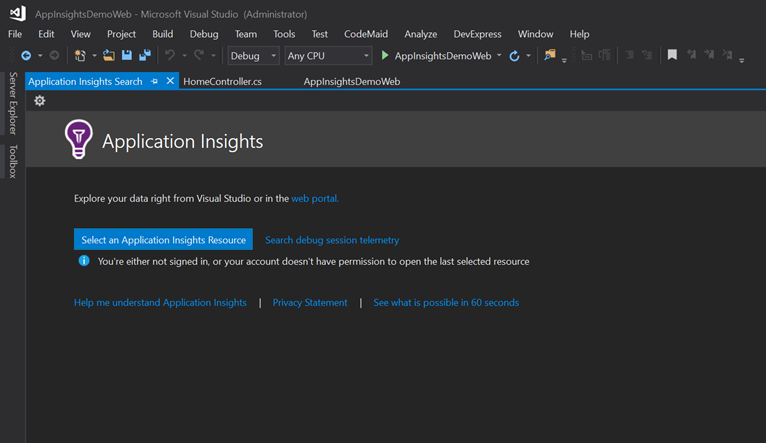
Task: Switch to the HomeController.cs tab
Action: 222,82
